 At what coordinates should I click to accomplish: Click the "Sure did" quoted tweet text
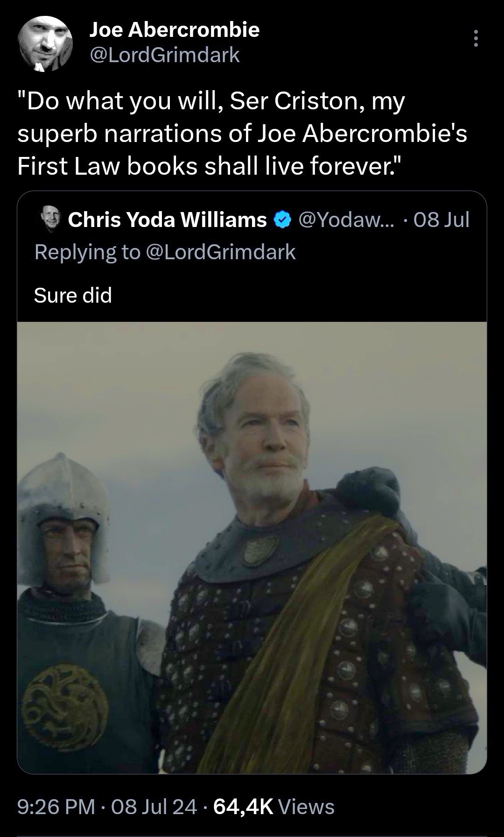click(x=73, y=295)
